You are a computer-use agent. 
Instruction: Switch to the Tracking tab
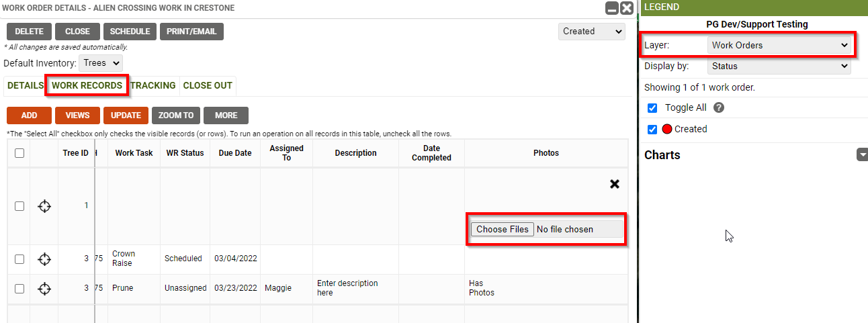pyautogui.click(x=153, y=86)
